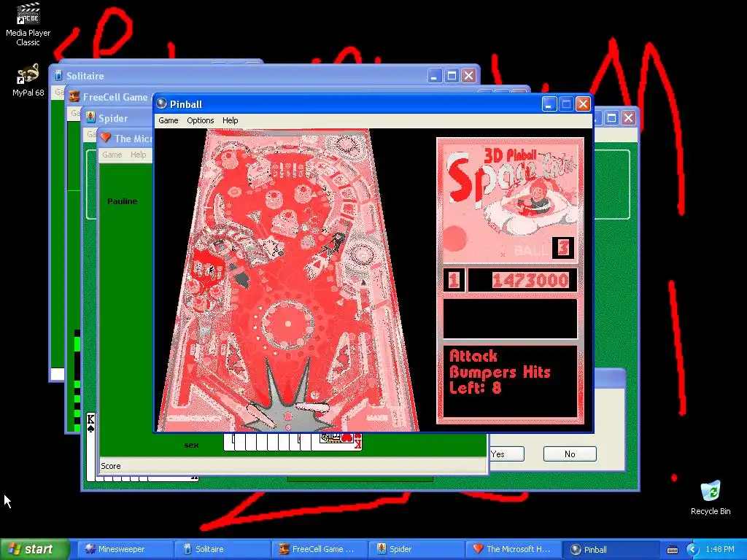This screenshot has width=747, height=560.
Task: Click the FreeCell Game window title icon
Action: (x=74, y=97)
